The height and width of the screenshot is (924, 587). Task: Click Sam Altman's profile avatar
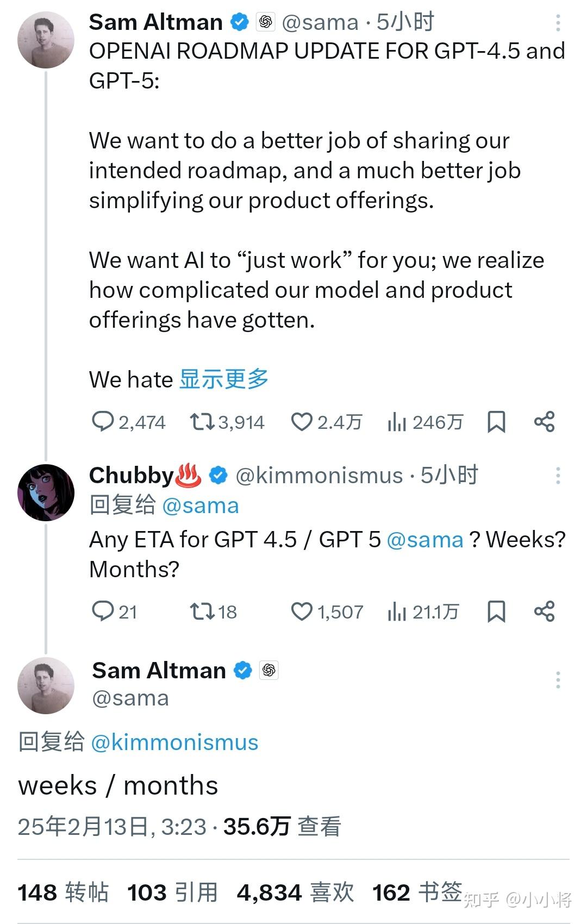46,38
